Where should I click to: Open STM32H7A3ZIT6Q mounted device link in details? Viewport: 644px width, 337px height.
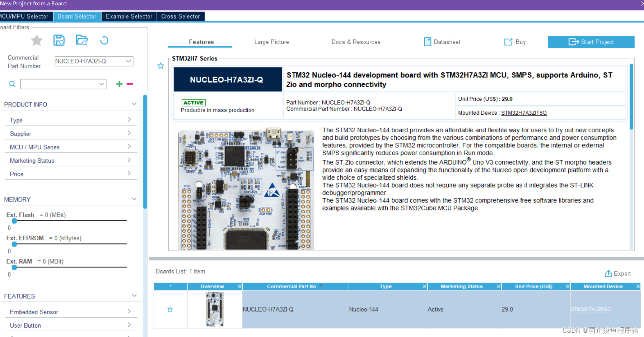coord(524,113)
